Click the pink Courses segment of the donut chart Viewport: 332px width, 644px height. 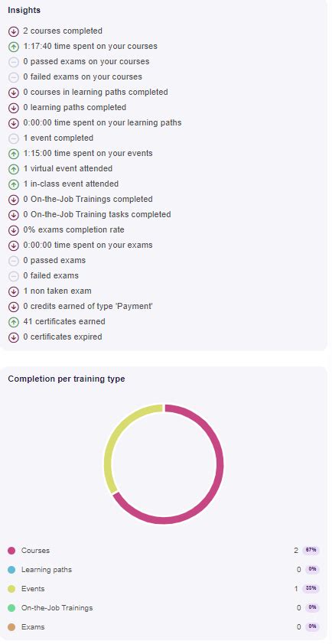point(216,464)
